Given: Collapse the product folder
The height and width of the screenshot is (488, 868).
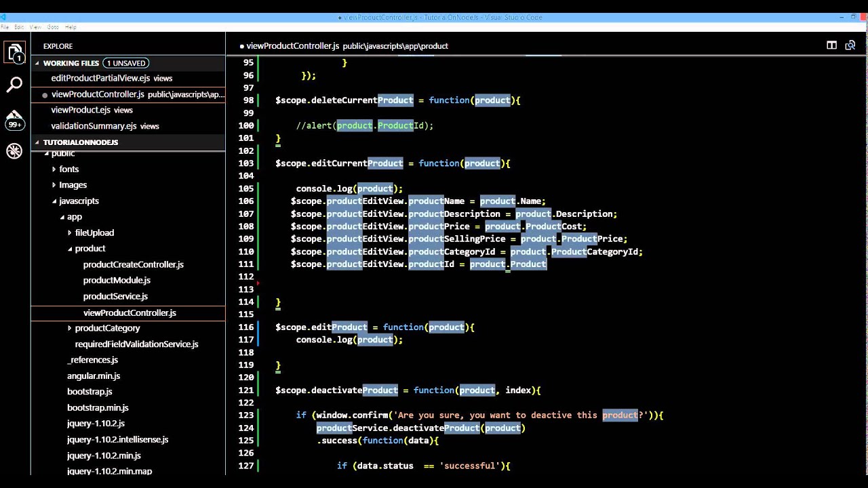Looking at the screenshot, I should click(69, 249).
